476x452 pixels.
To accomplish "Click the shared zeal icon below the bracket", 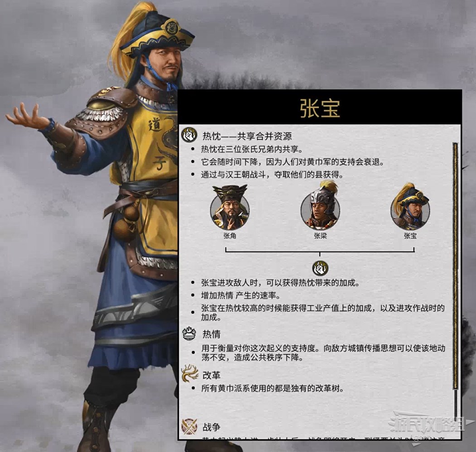I will (x=320, y=268).
